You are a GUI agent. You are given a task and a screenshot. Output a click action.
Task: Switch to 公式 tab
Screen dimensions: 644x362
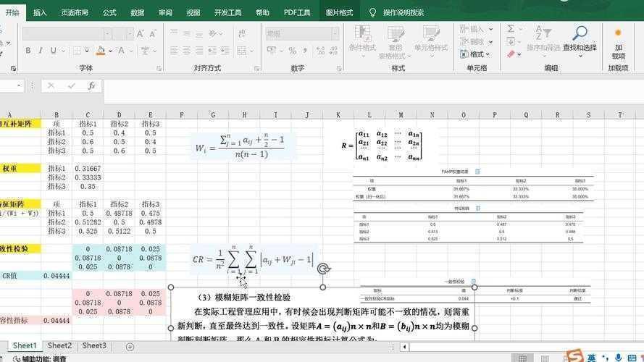click(x=109, y=13)
